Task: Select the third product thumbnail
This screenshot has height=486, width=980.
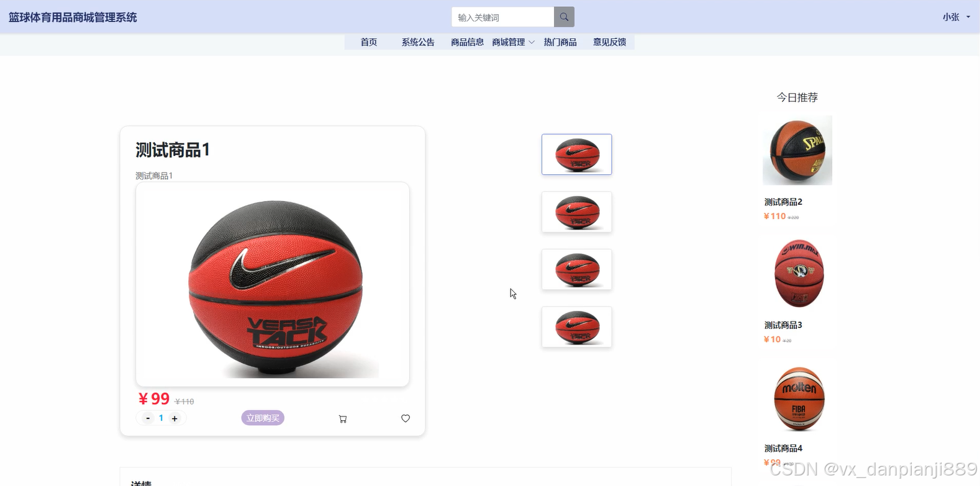Action: coord(577,269)
